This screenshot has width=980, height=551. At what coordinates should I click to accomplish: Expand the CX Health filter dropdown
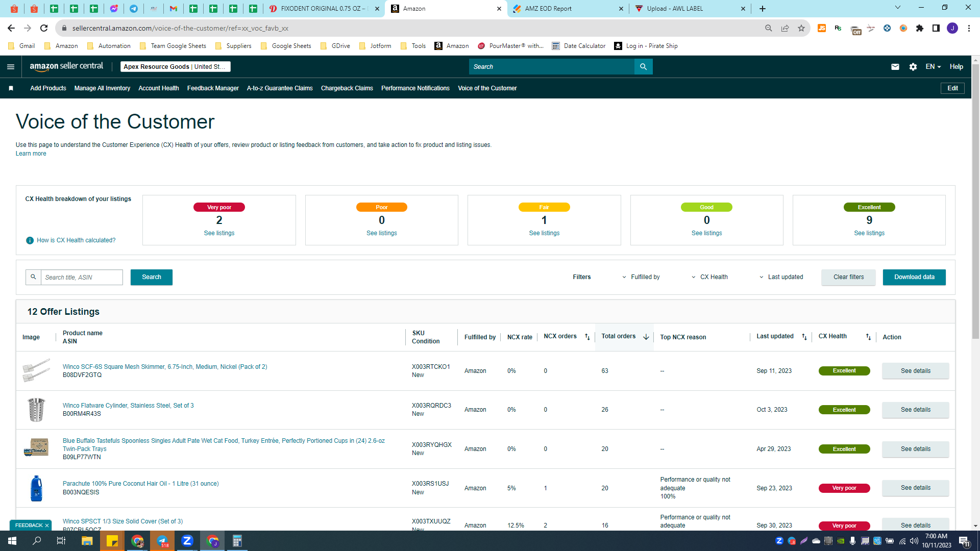coord(710,277)
